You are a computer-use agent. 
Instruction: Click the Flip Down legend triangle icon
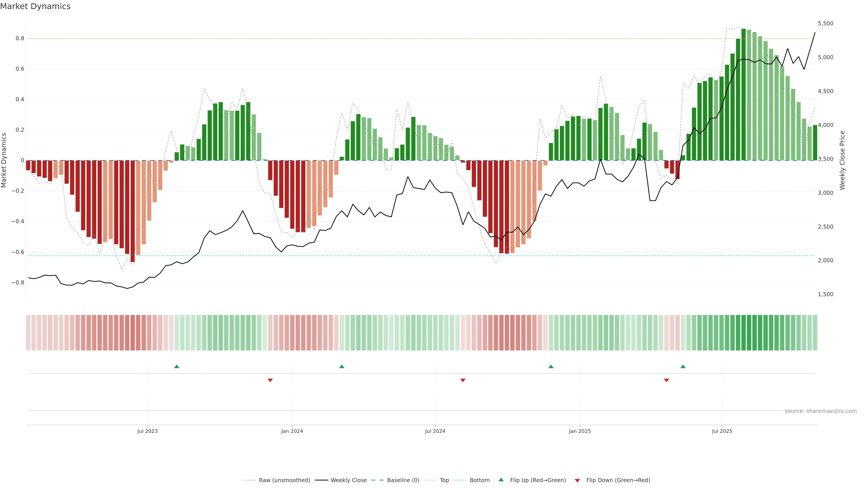[x=577, y=481]
